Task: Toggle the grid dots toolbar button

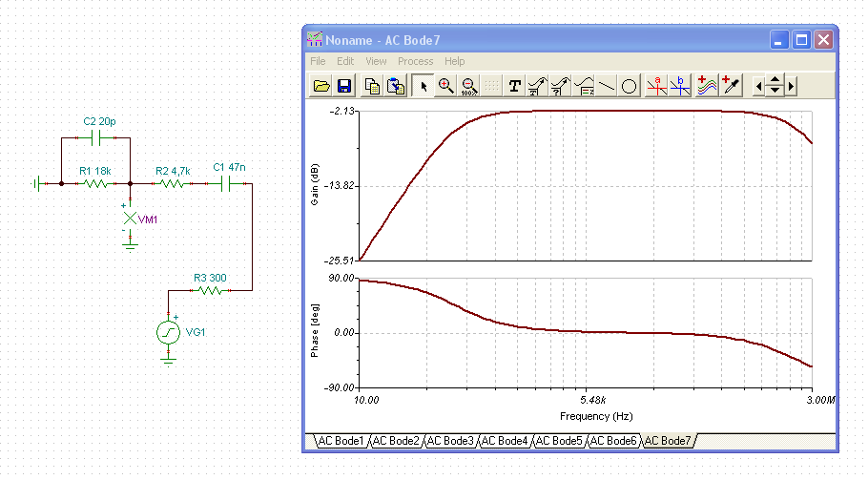Action: coord(491,87)
